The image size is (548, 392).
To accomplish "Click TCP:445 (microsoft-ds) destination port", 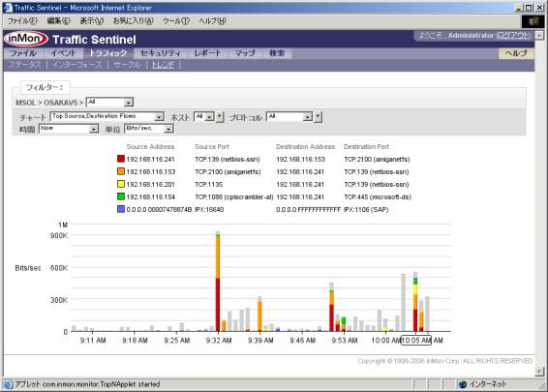I will [378, 197].
